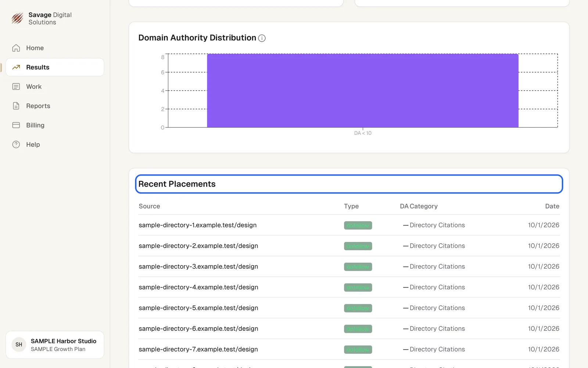Open sample-directory-5.example.test/design source
This screenshot has width=588, height=368.
point(198,308)
